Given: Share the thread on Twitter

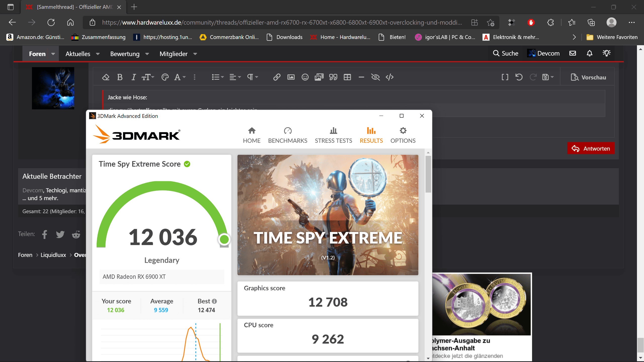Looking at the screenshot, I should tap(60, 234).
